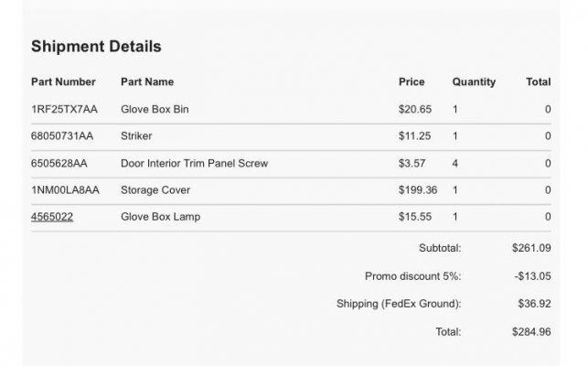Click the Storage Cover part name
Viewport: 588px width, 366px height.
(155, 190)
